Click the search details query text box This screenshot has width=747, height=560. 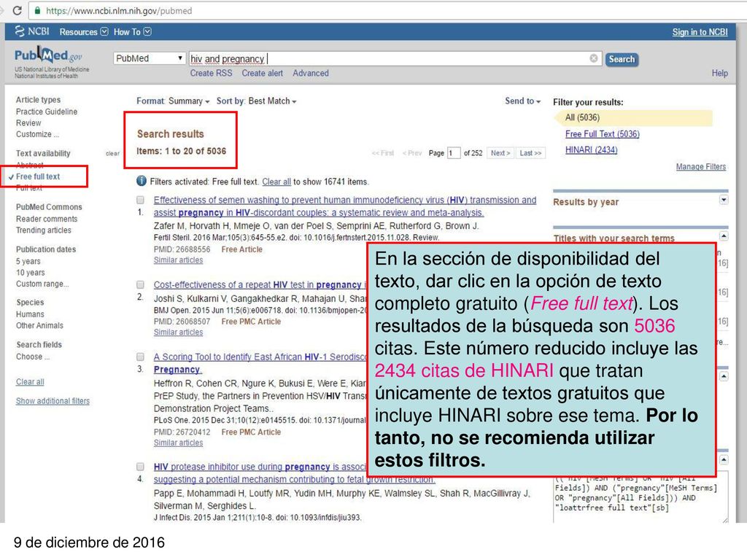coord(640,497)
